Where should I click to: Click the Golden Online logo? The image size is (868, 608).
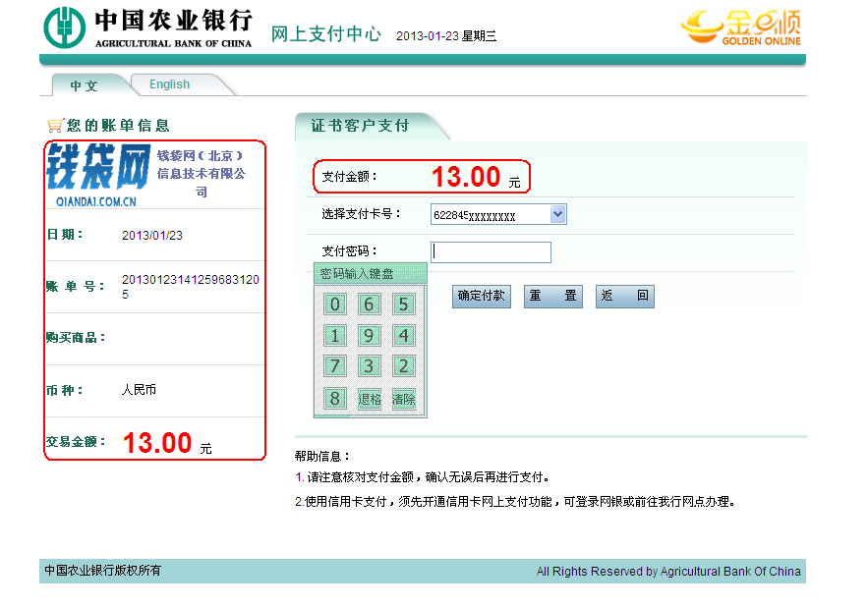740,28
